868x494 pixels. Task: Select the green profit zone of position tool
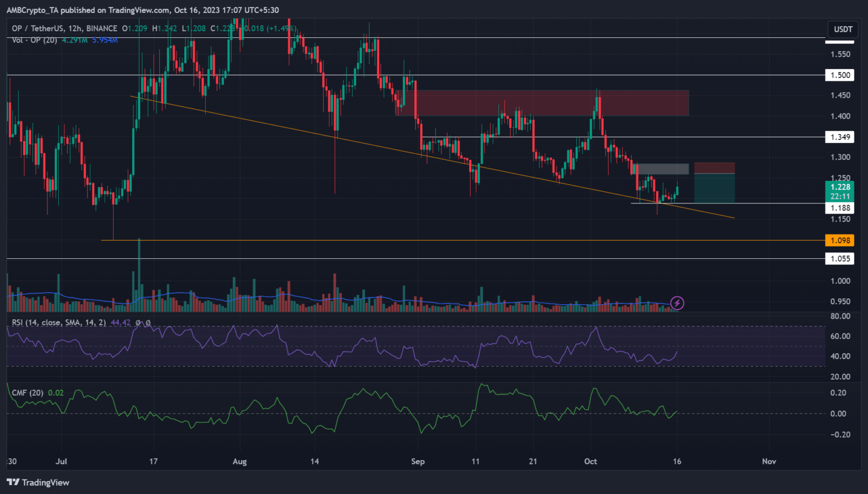(714, 188)
